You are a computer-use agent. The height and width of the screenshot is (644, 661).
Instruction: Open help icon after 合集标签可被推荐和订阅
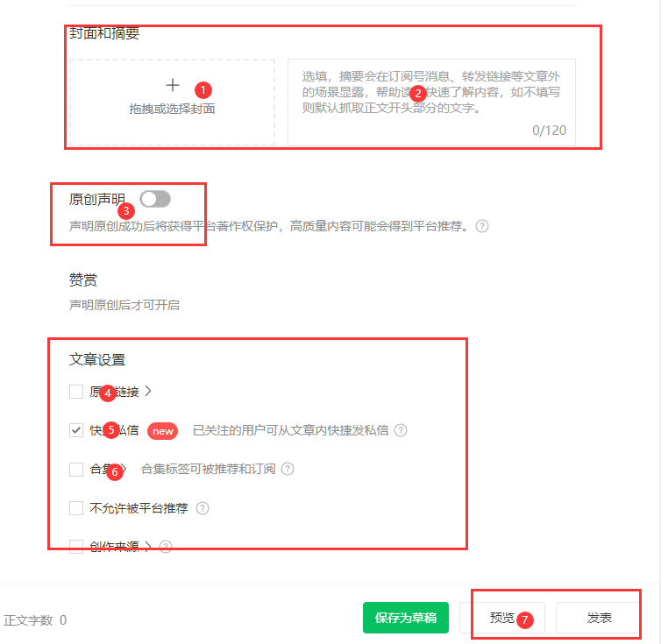coord(288,469)
